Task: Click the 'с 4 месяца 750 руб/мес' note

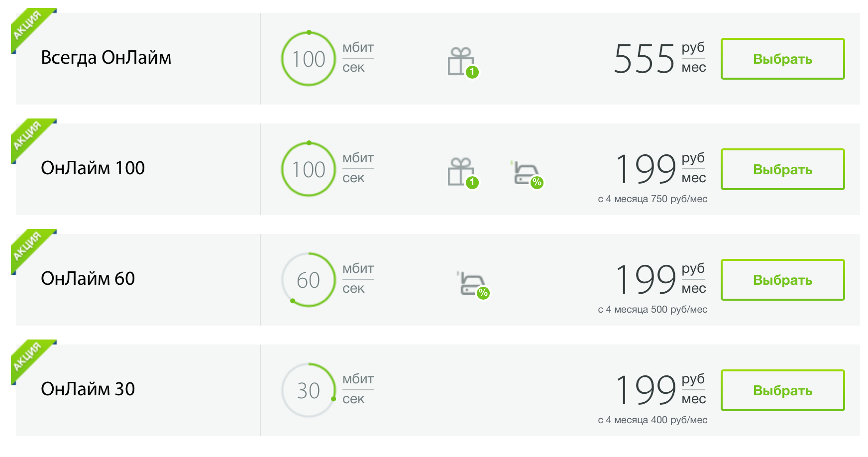Action: pyautogui.click(x=652, y=199)
